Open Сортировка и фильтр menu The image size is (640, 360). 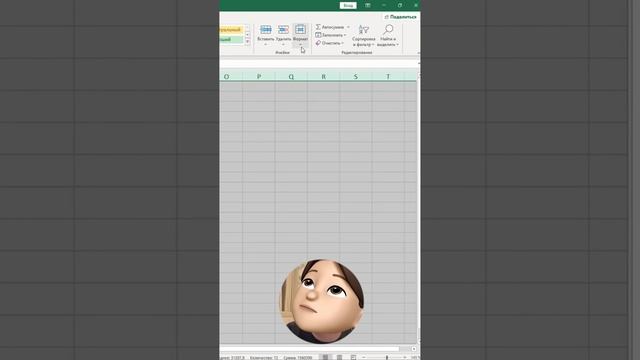tap(364, 36)
